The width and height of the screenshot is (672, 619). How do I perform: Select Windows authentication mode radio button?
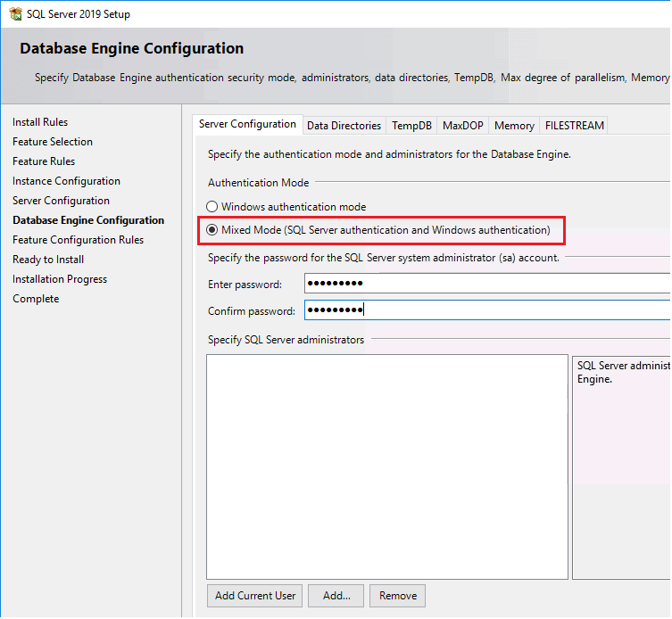tap(212, 207)
